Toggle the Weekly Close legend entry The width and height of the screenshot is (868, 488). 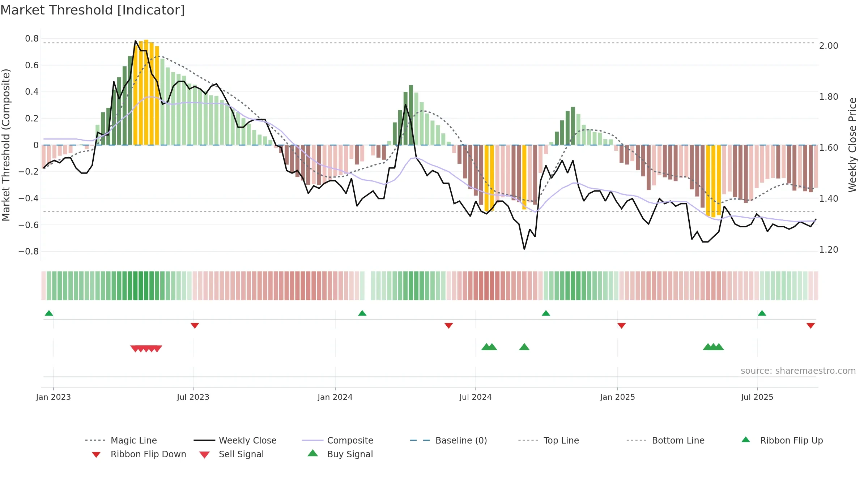coord(235,440)
